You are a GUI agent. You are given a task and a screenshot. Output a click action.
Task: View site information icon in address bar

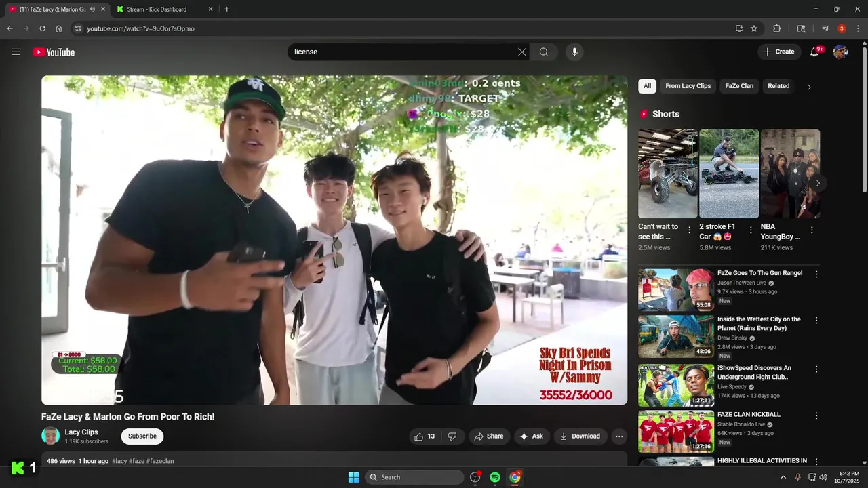click(78, 28)
